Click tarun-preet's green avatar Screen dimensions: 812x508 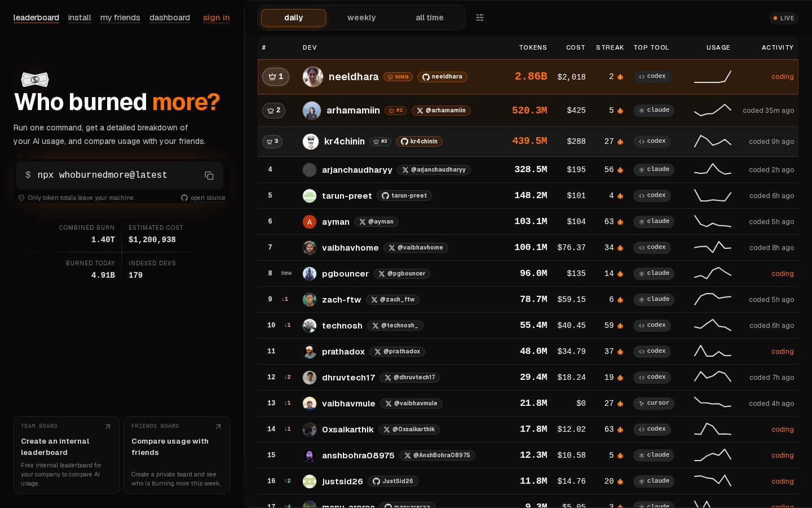click(x=310, y=196)
